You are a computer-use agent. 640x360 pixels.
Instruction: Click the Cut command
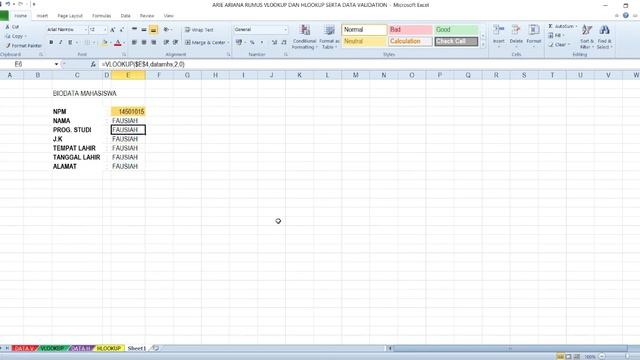pyautogui.click(x=12, y=27)
